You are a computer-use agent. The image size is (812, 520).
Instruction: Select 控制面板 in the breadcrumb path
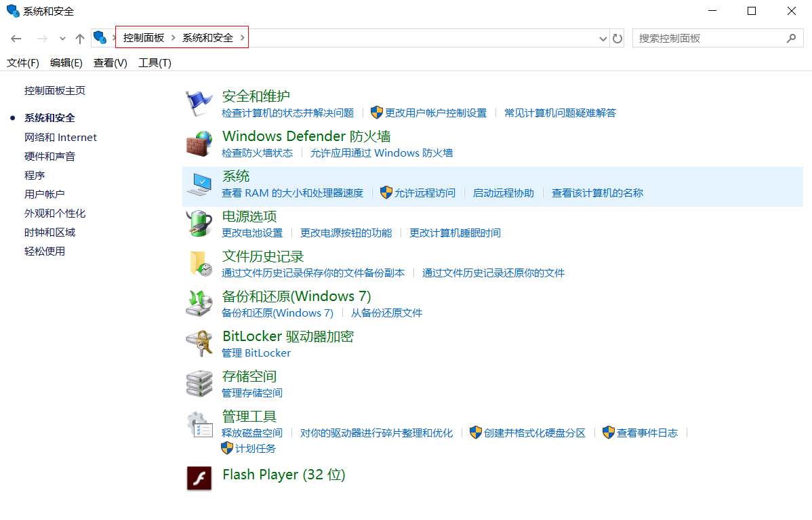point(144,38)
